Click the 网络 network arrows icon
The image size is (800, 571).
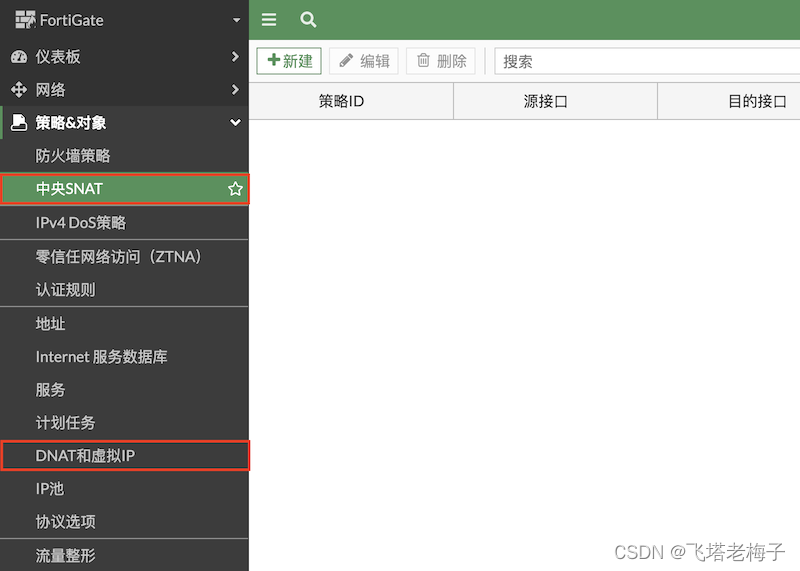coord(19,90)
